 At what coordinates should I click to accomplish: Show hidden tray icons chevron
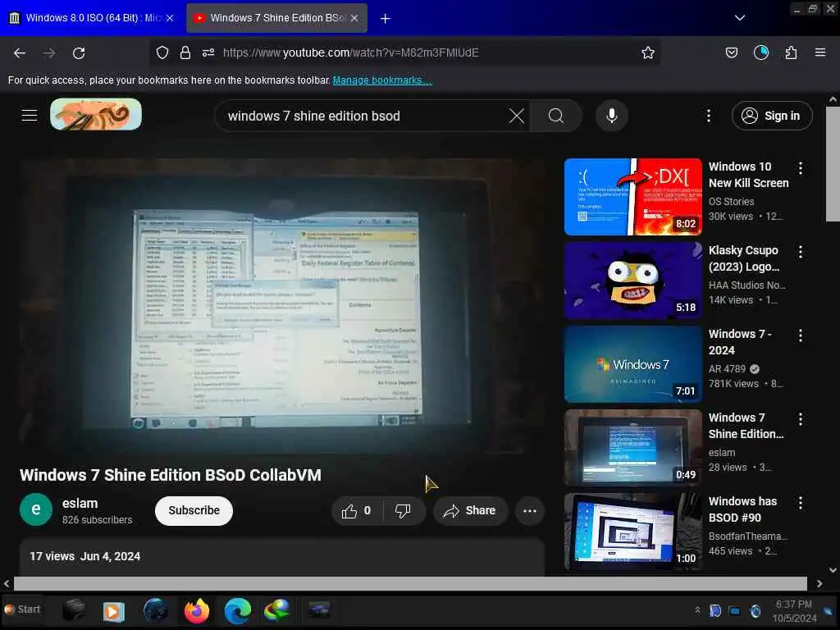[697, 609]
